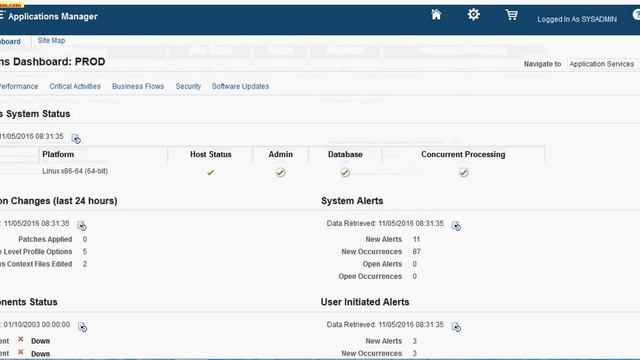Click the Concurrent Processing column header

tap(463, 154)
